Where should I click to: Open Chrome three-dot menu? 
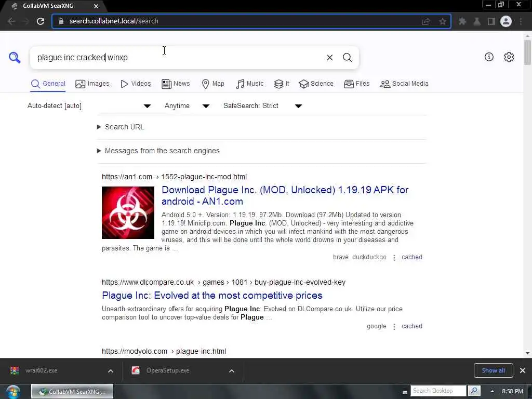click(x=521, y=21)
